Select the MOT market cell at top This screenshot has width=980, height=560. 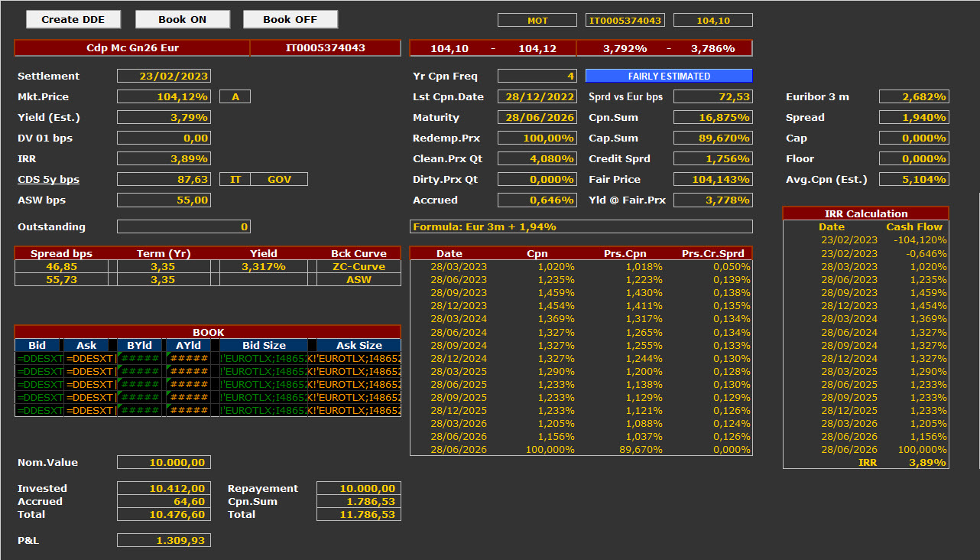537,21
